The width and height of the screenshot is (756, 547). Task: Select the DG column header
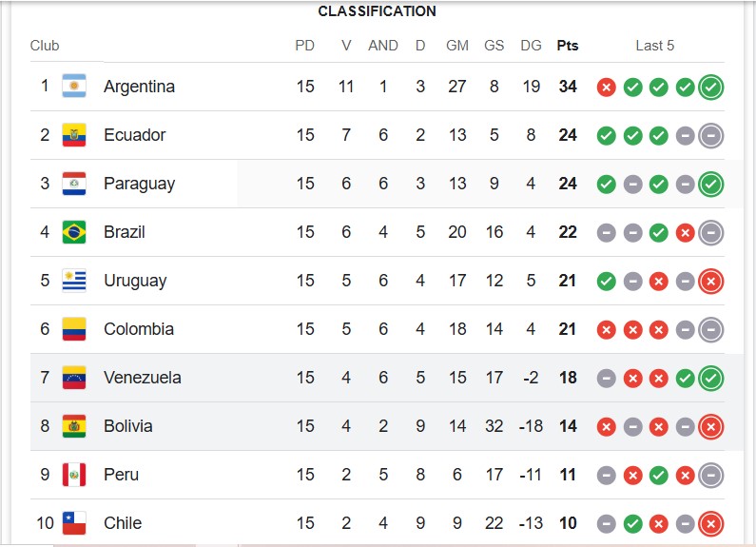[x=531, y=46]
